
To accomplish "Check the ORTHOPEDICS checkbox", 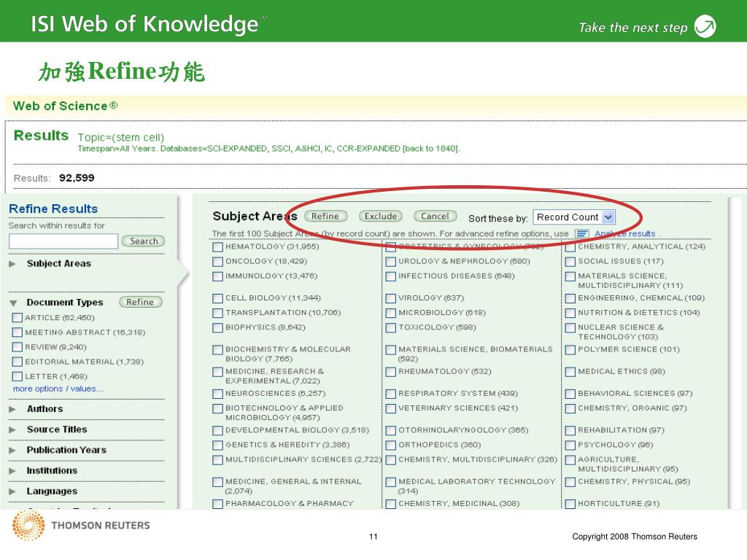I will (391, 445).
